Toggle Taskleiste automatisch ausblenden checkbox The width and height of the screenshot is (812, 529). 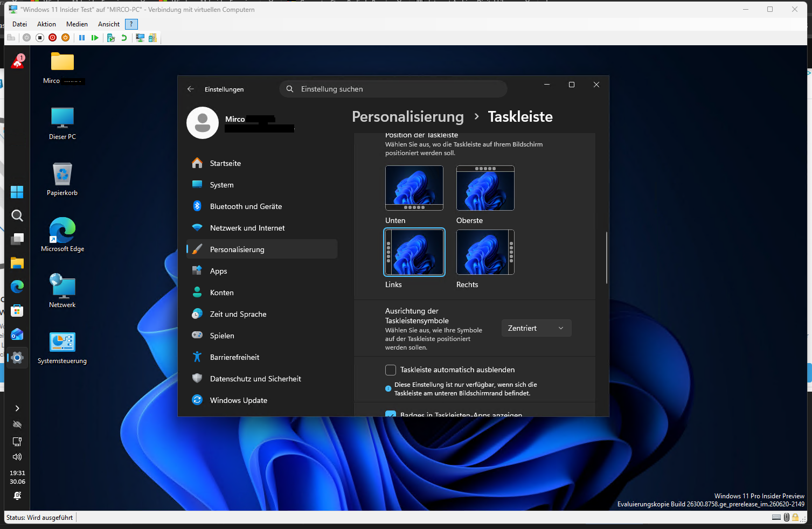tap(391, 370)
